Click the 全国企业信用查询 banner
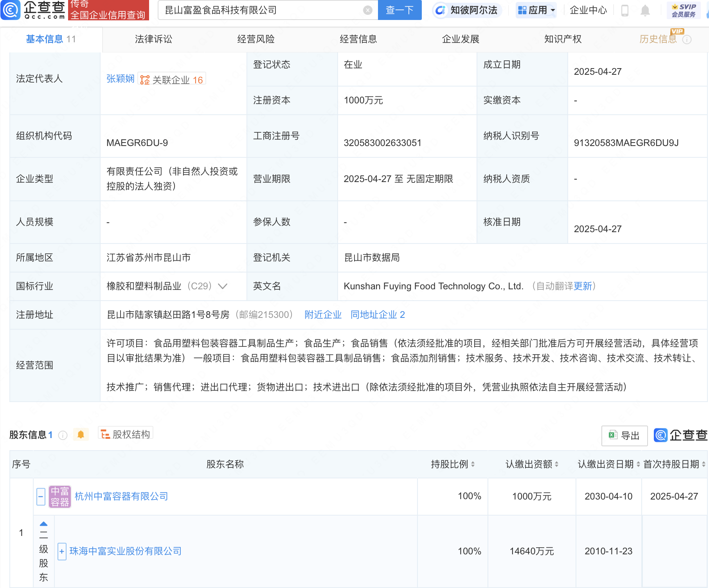This screenshot has height=588, width=709. tap(108, 10)
